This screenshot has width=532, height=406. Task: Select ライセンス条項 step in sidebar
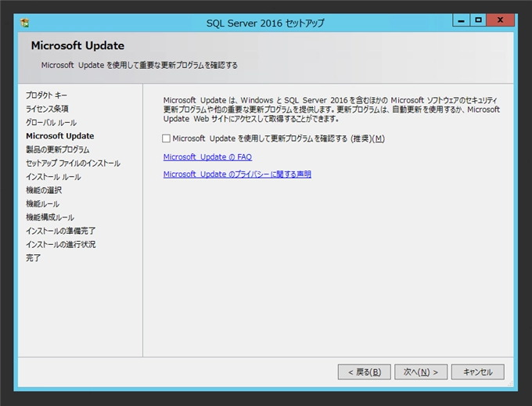47,109
